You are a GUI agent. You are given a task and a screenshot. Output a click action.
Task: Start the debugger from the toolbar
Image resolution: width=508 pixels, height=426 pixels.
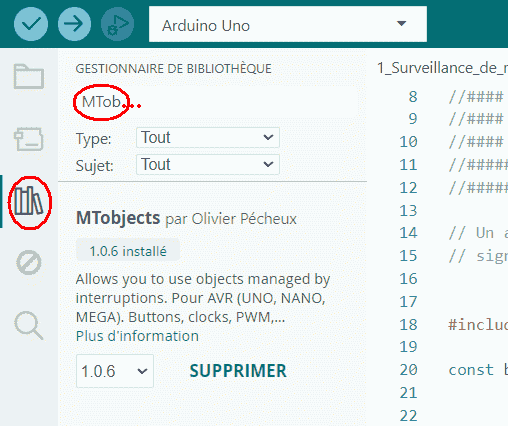point(117,24)
